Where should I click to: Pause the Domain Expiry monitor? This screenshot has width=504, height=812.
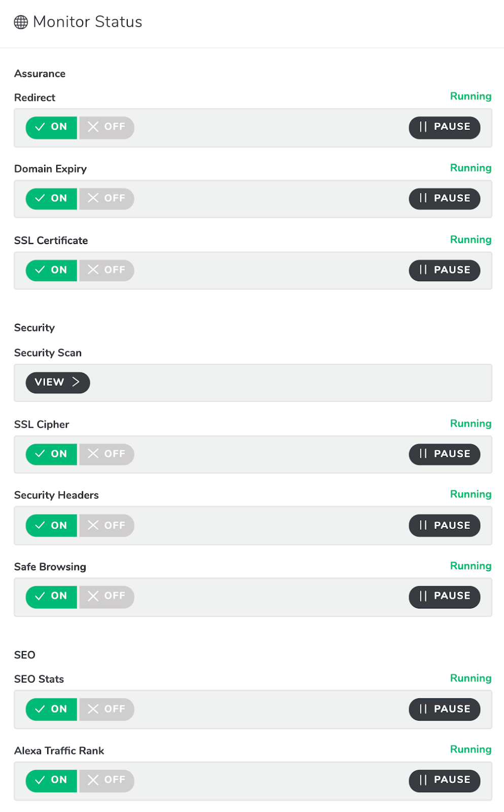pos(444,198)
